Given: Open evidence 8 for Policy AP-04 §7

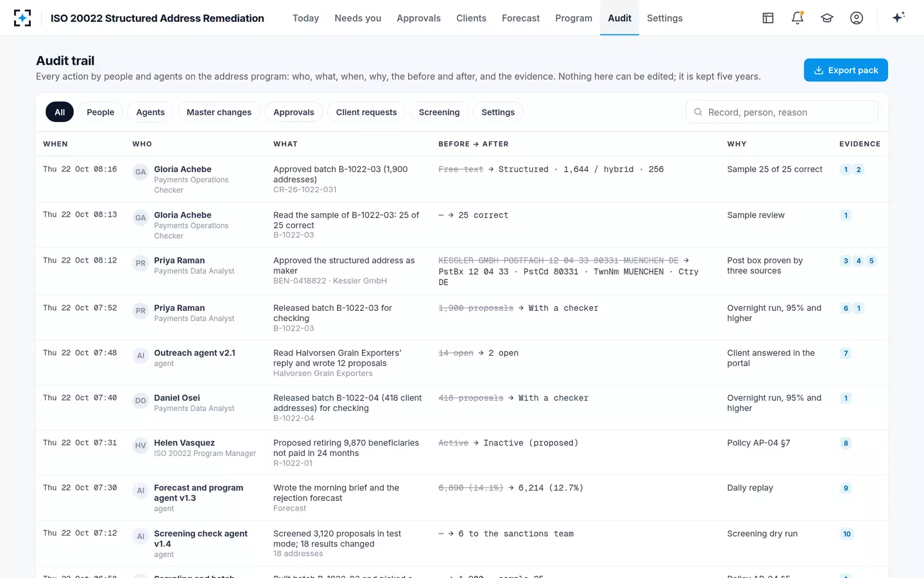Looking at the screenshot, I should pos(846,443).
